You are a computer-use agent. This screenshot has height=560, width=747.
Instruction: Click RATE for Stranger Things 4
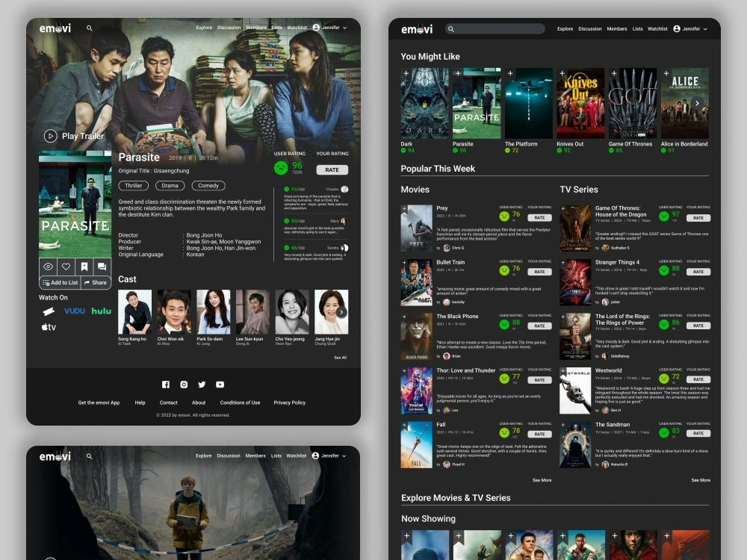pyautogui.click(x=698, y=272)
